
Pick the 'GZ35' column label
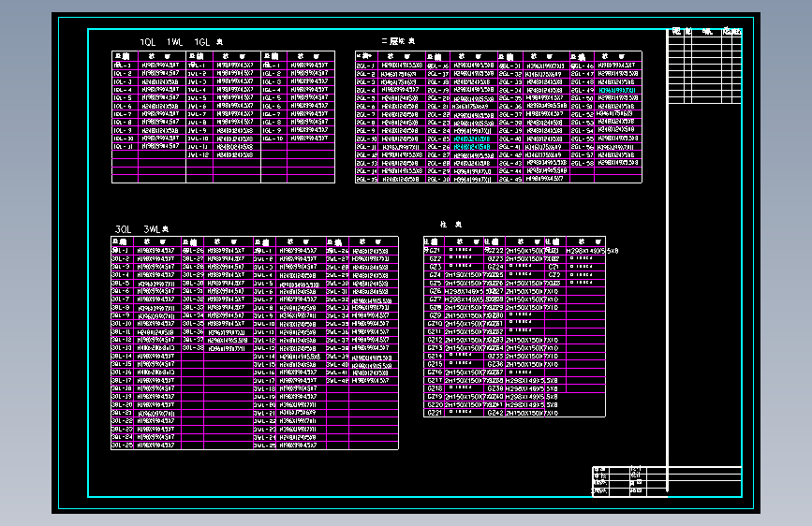[495, 357]
